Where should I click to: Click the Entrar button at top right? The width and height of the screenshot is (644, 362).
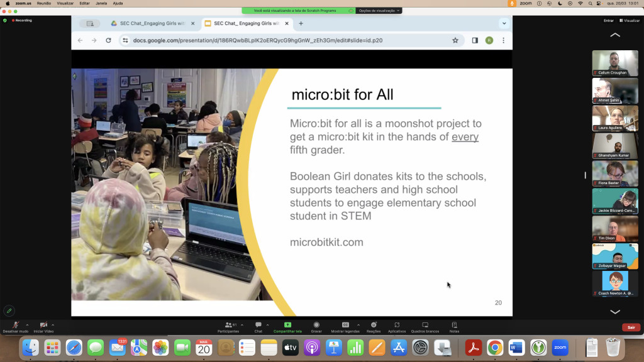[608, 20]
